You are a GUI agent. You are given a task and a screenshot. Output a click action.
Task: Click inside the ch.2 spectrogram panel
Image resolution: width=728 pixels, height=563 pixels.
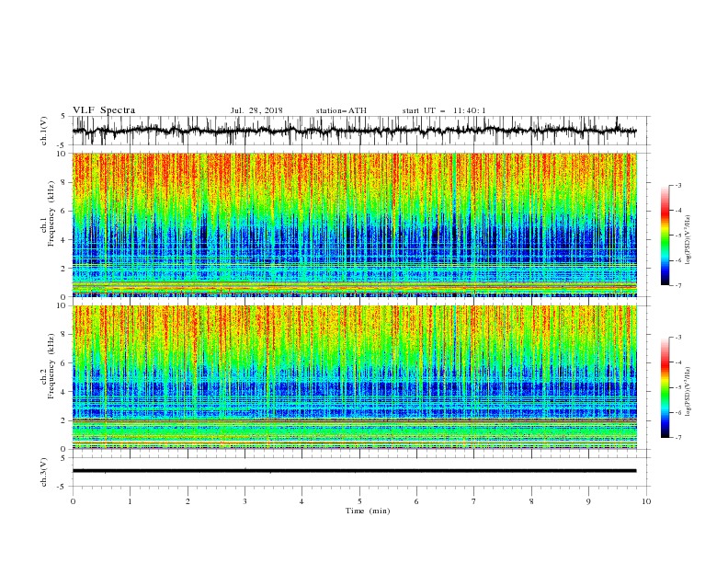355,377
